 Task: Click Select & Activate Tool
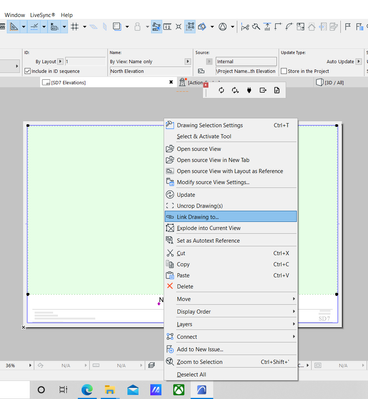[x=231, y=136]
